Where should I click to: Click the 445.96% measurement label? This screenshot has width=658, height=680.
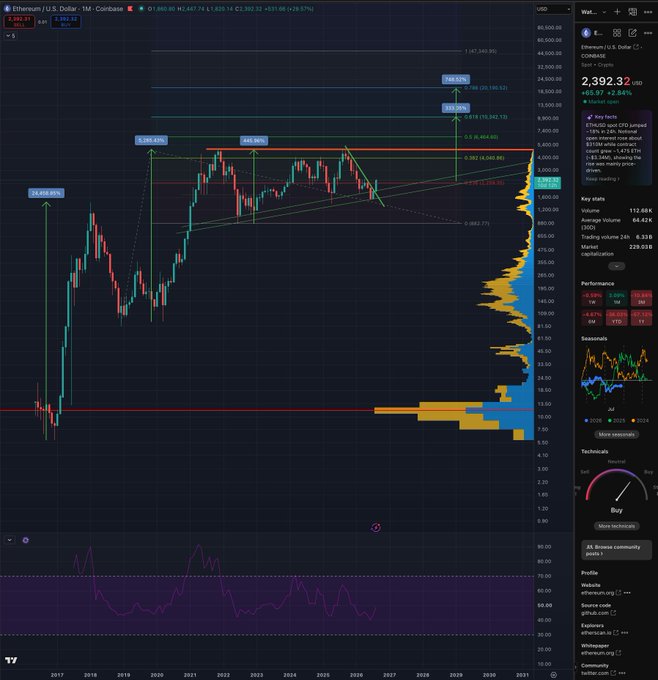click(x=254, y=141)
